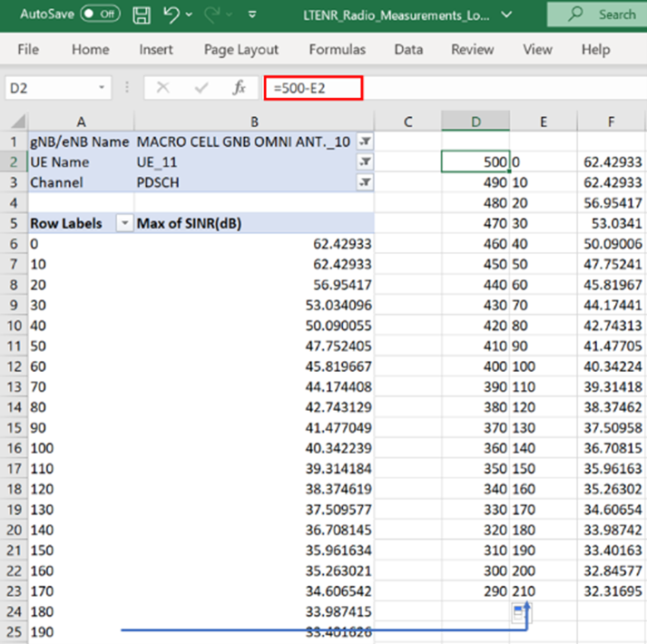
Task: Open the gNB/eNB Name filter dropdown
Action: click(365, 141)
